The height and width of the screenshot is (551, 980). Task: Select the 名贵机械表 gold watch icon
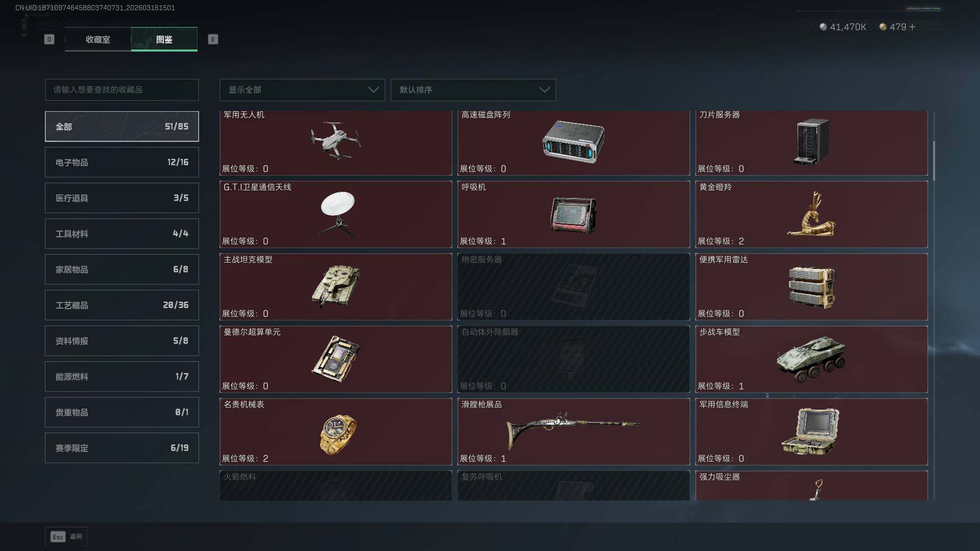point(338,434)
